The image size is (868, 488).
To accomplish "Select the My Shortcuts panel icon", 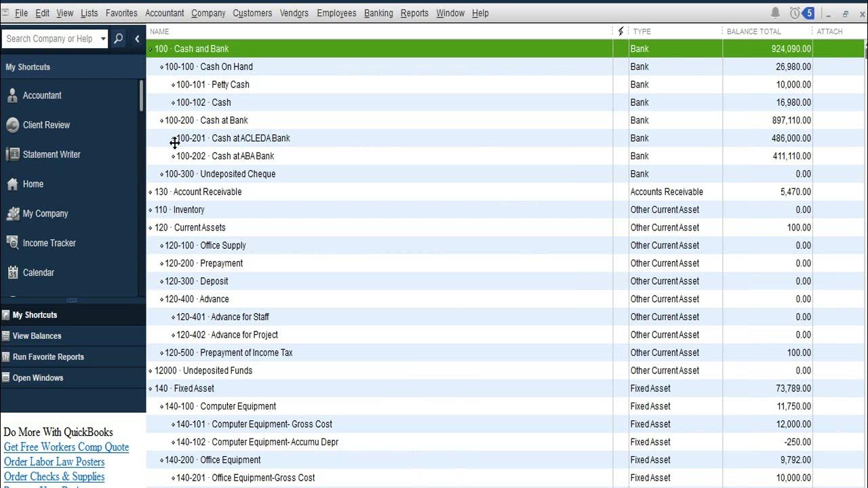I will 6,315.
